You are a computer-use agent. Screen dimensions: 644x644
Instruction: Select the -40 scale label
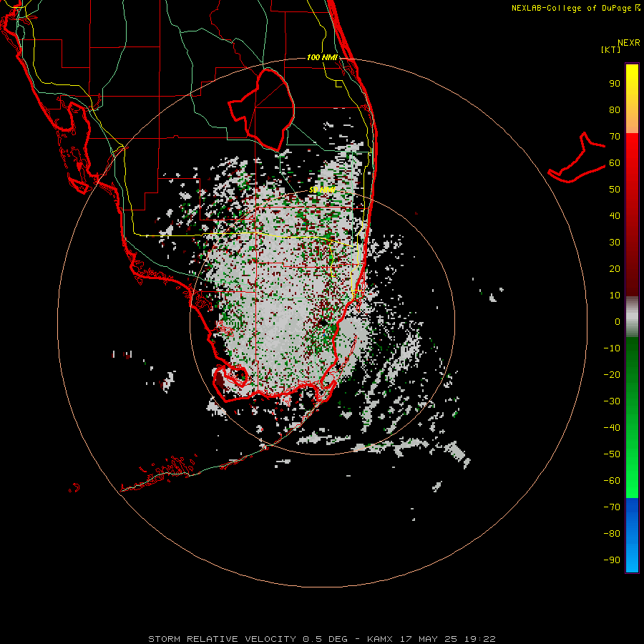612,428
